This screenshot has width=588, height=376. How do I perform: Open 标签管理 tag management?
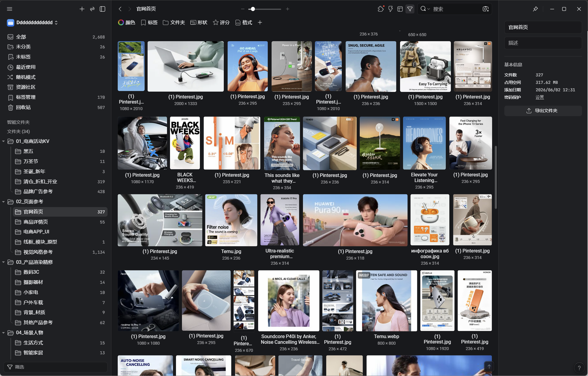click(x=56, y=97)
